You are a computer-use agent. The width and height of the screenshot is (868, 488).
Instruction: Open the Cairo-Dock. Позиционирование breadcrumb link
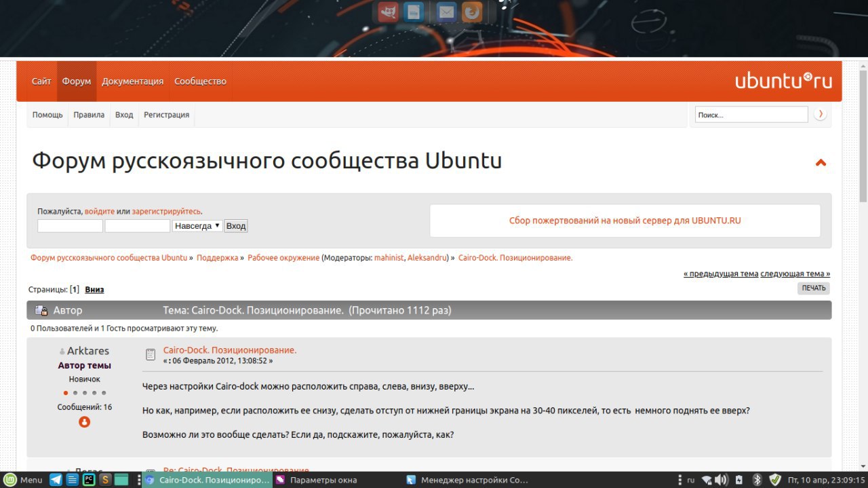point(515,258)
